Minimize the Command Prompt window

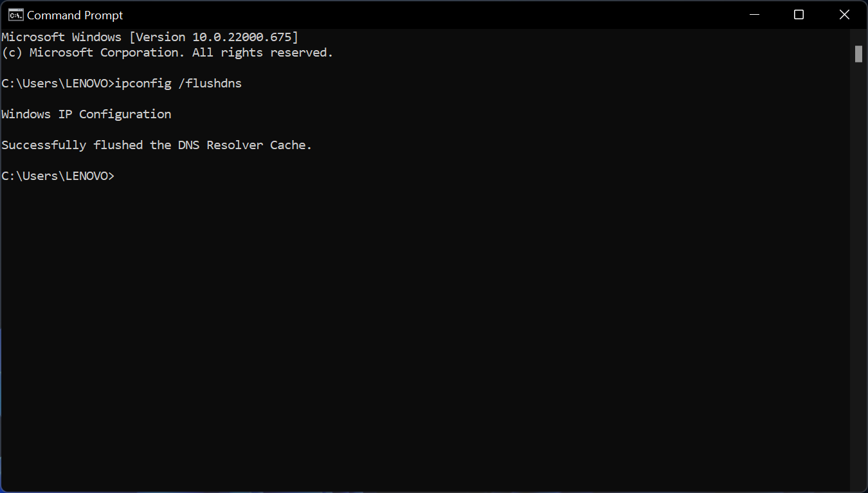[753, 15]
